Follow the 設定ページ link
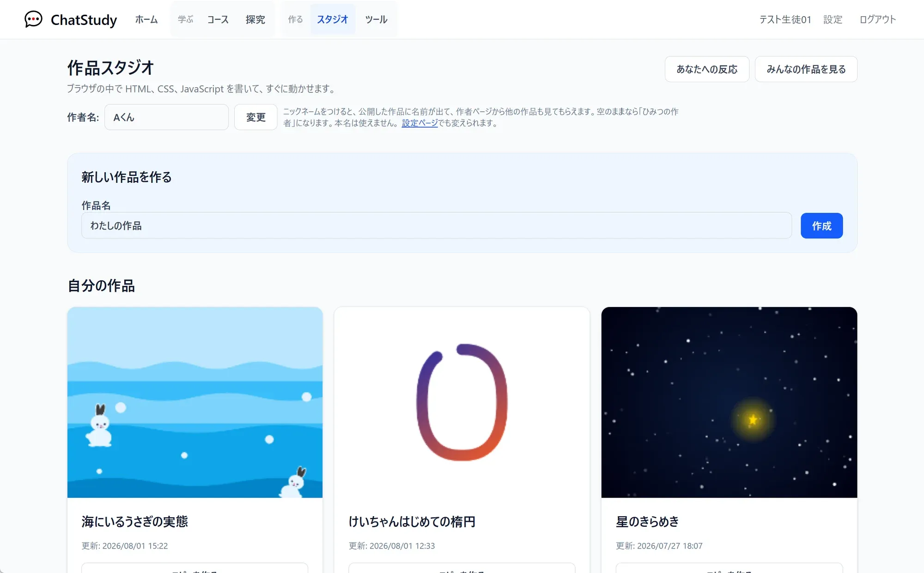 tap(419, 123)
